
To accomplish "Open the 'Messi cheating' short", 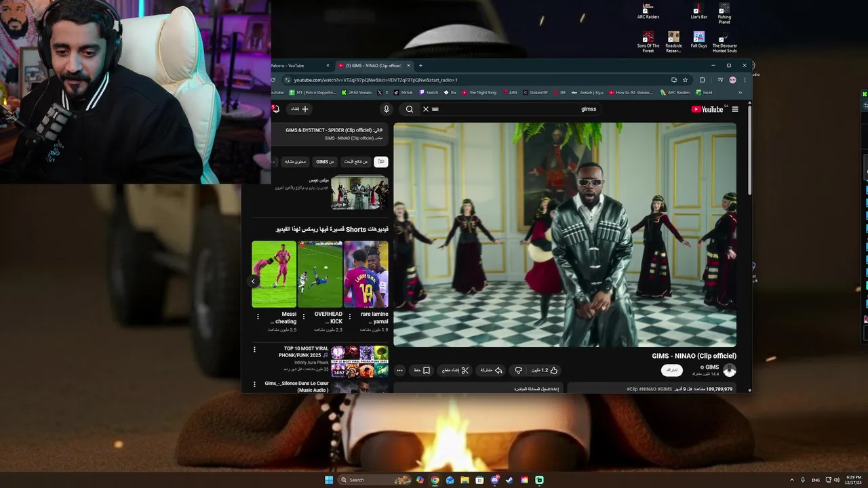I will click(274, 274).
